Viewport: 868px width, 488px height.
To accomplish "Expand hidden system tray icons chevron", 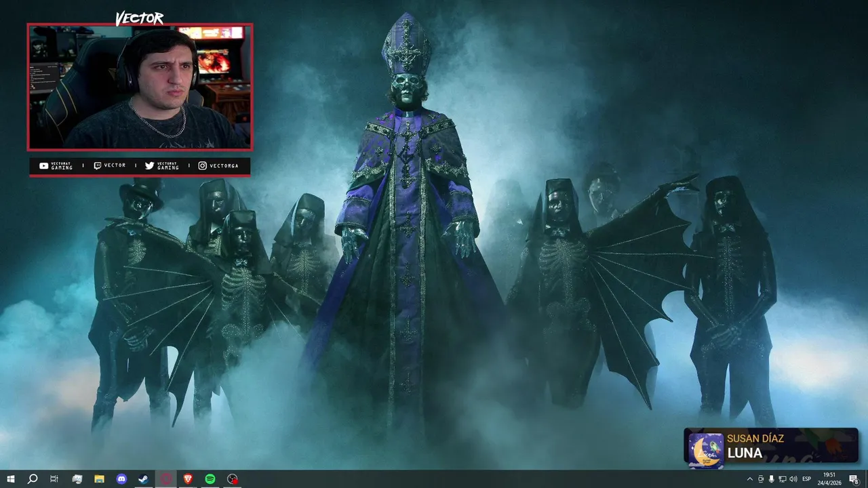I will [x=749, y=479].
